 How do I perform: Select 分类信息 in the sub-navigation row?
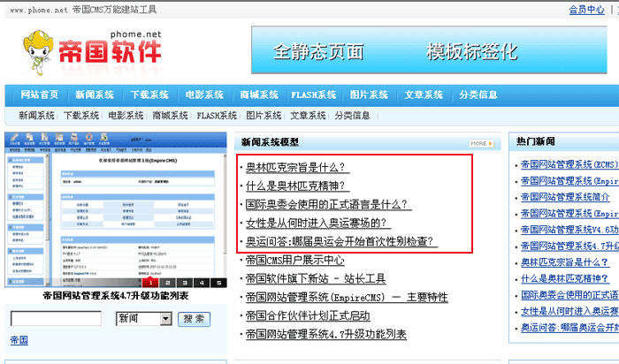coord(352,116)
